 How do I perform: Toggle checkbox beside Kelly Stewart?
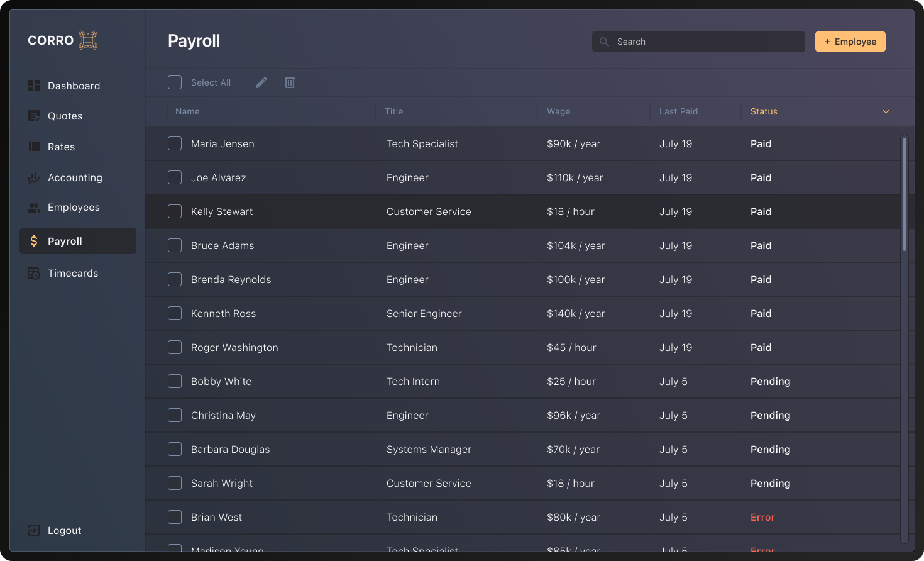tap(175, 211)
